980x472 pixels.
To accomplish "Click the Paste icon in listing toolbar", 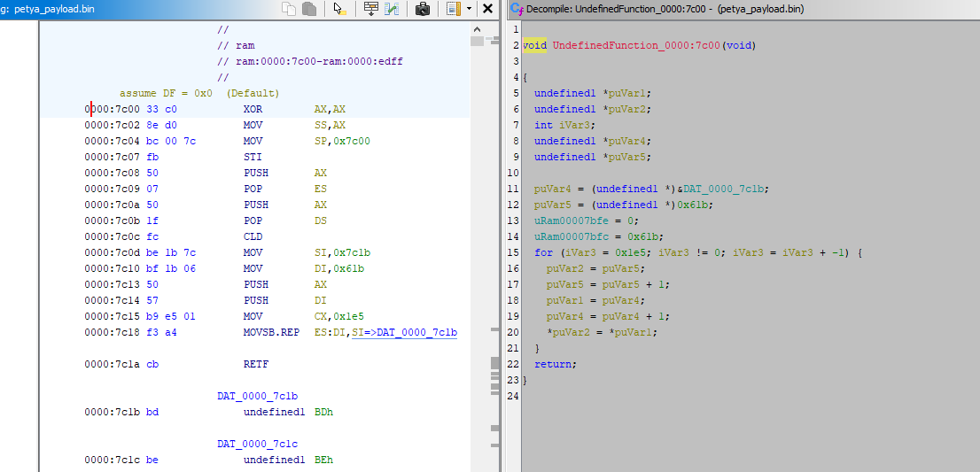I will tap(309, 9).
